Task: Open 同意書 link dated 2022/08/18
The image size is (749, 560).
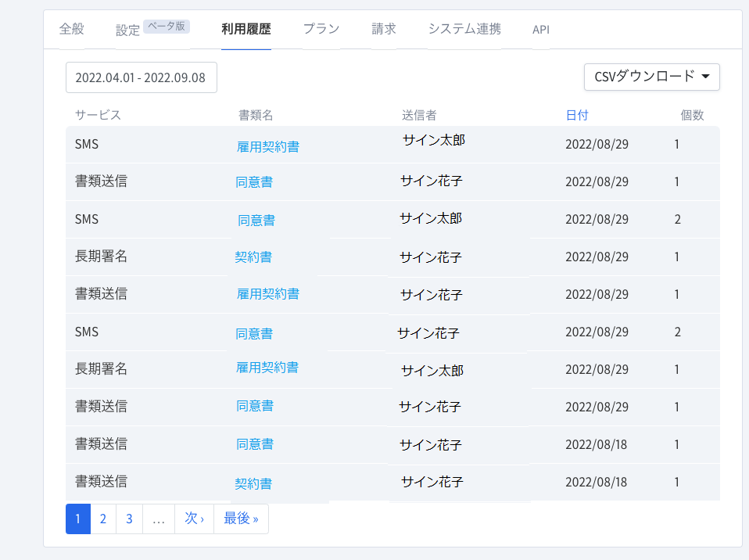Action: click(255, 444)
